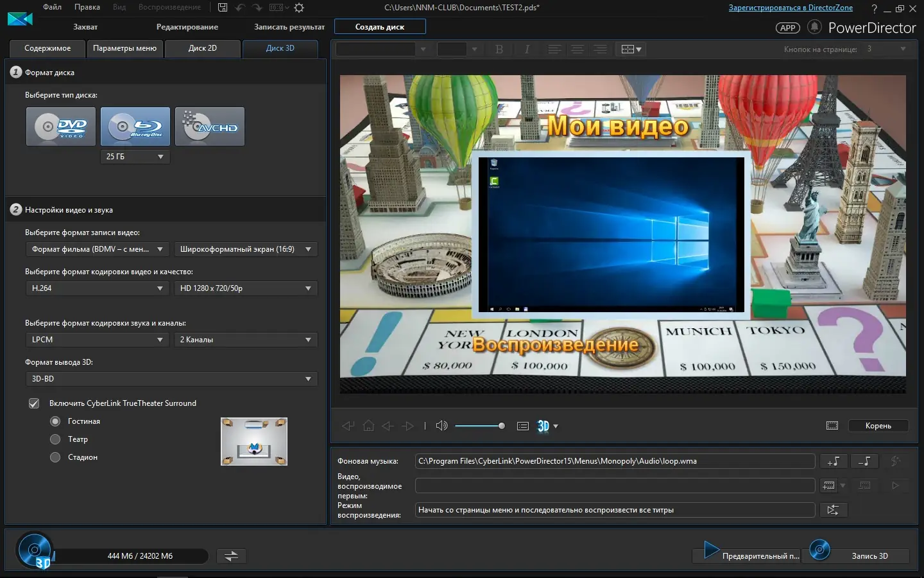Click the disc capacity switch arrows button
Viewport: 924px width, 578px height.
(x=231, y=556)
